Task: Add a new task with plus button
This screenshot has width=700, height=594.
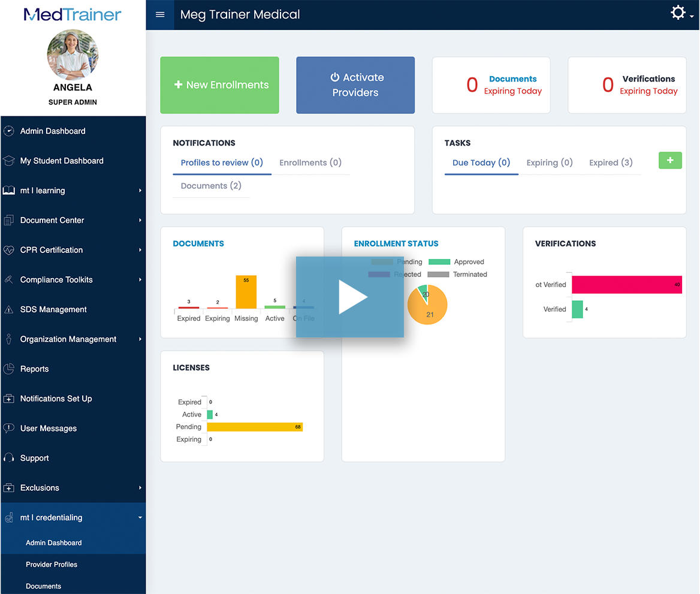Action: pyautogui.click(x=669, y=160)
